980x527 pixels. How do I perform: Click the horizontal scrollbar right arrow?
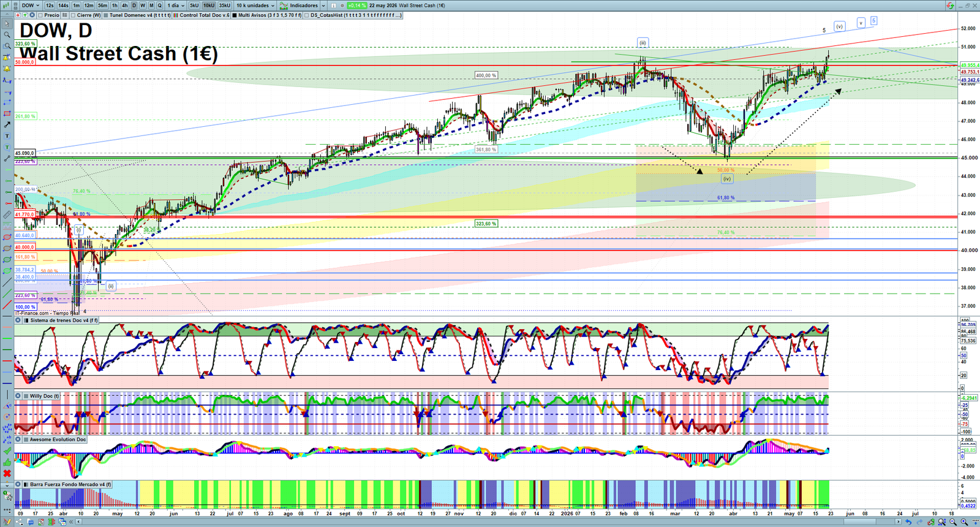(898, 521)
